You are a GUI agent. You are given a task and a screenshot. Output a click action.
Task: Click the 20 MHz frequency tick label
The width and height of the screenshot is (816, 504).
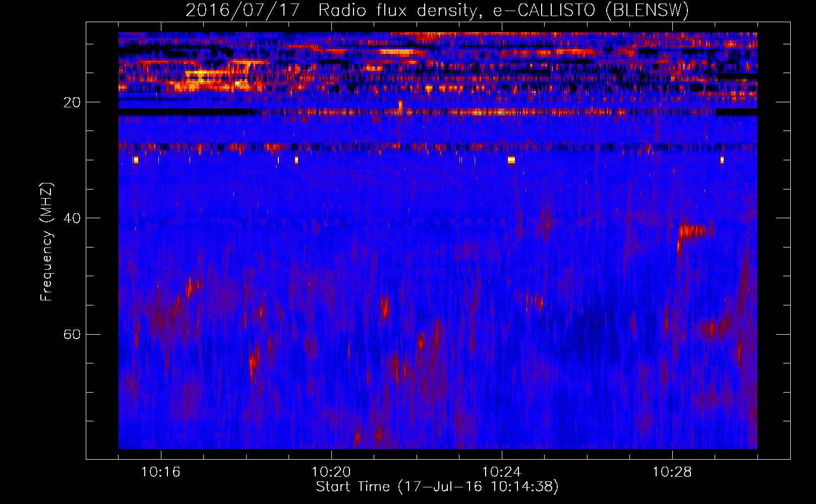pos(72,102)
